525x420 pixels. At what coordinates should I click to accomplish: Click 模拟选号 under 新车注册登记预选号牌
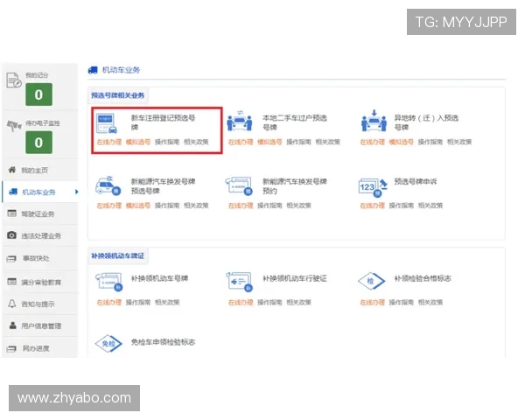coord(138,142)
